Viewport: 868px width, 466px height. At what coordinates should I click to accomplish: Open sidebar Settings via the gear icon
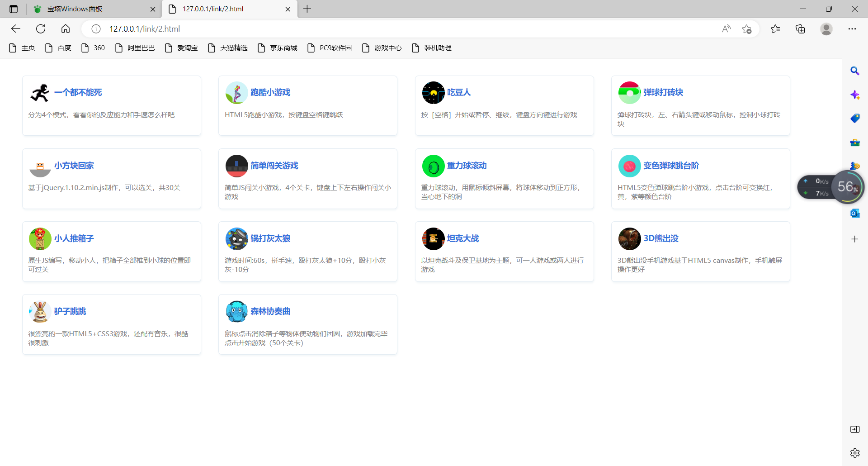pyautogui.click(x=855, y=452)
